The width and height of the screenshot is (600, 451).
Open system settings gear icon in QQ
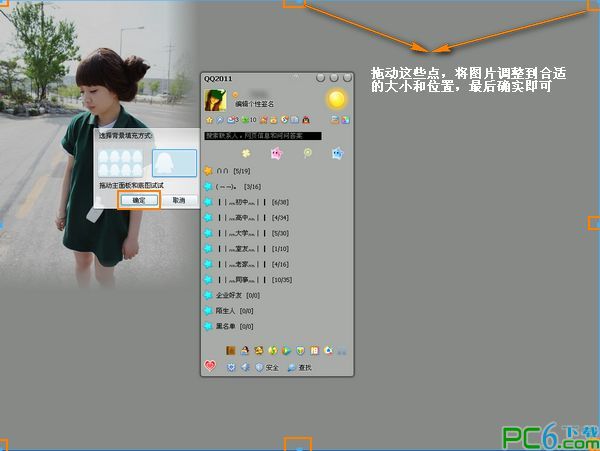click(232, 367)
